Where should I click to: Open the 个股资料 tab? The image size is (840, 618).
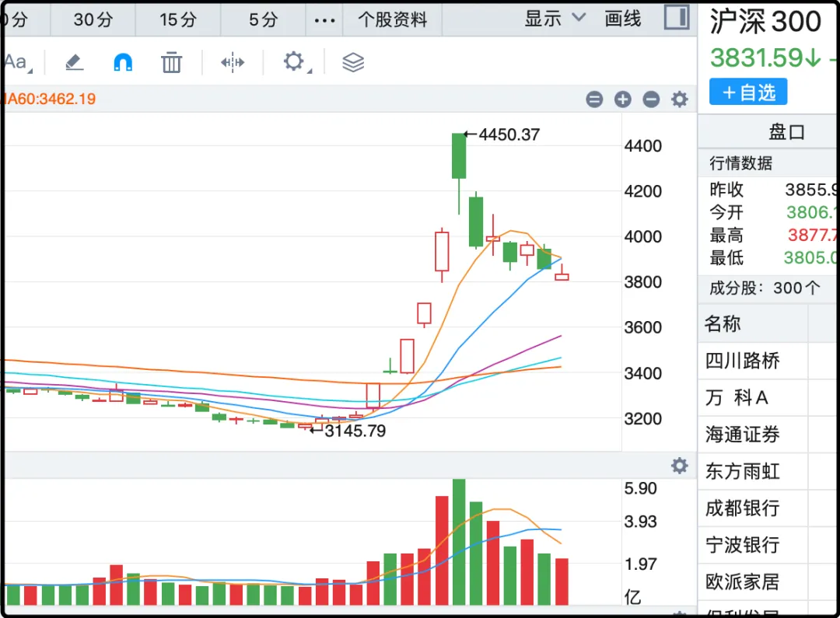click(x=393, y=20)
